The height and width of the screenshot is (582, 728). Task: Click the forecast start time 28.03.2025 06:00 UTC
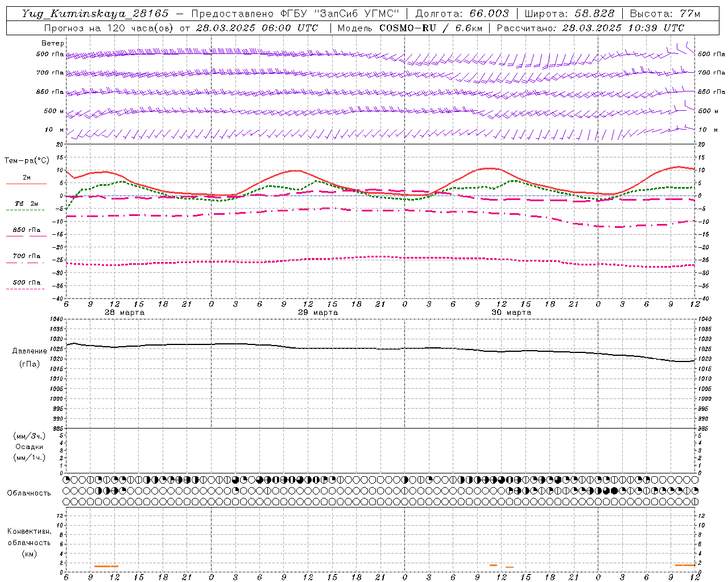click(x=257, y=28)
